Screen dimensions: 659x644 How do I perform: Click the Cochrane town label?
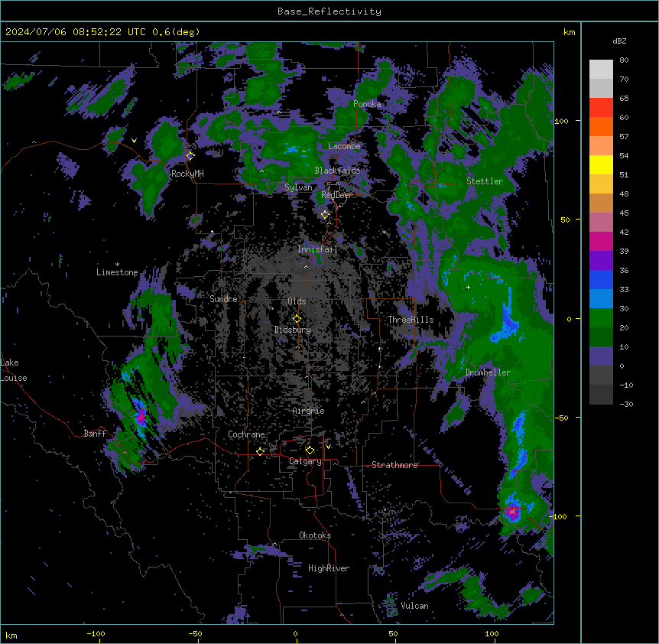pos(246,434)
